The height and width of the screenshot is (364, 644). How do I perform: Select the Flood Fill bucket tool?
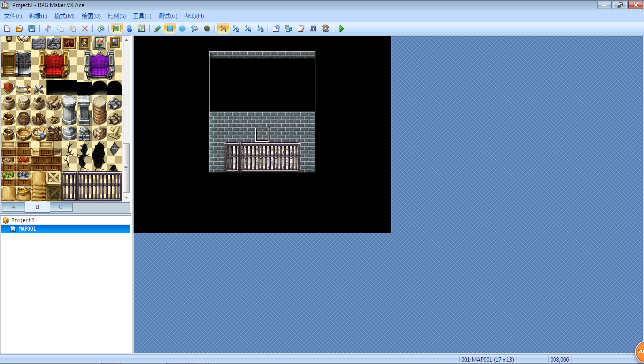(x=195, y=28)
